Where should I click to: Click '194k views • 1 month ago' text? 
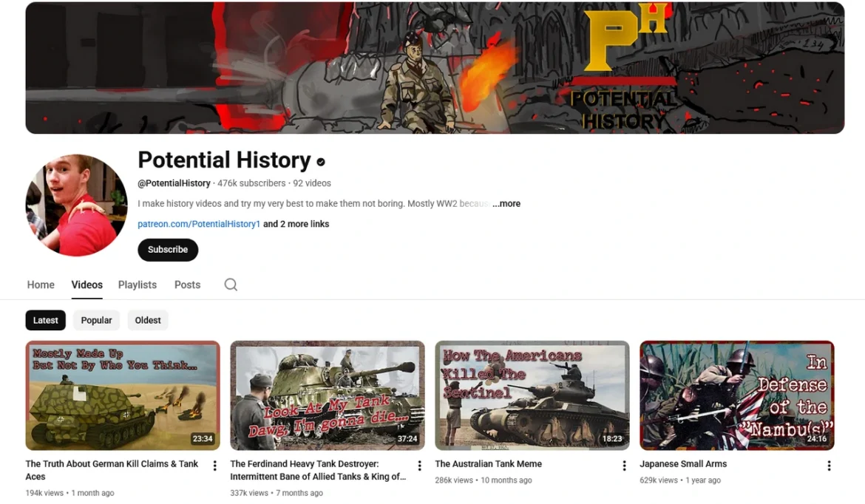(x=69, y=493)
